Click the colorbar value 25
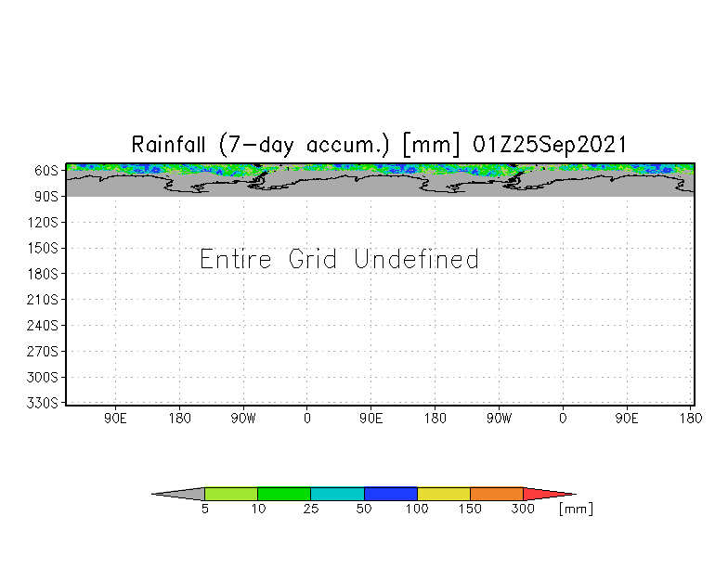The height and width of the screenshot is (568, 728). click(x=311, y=509)
